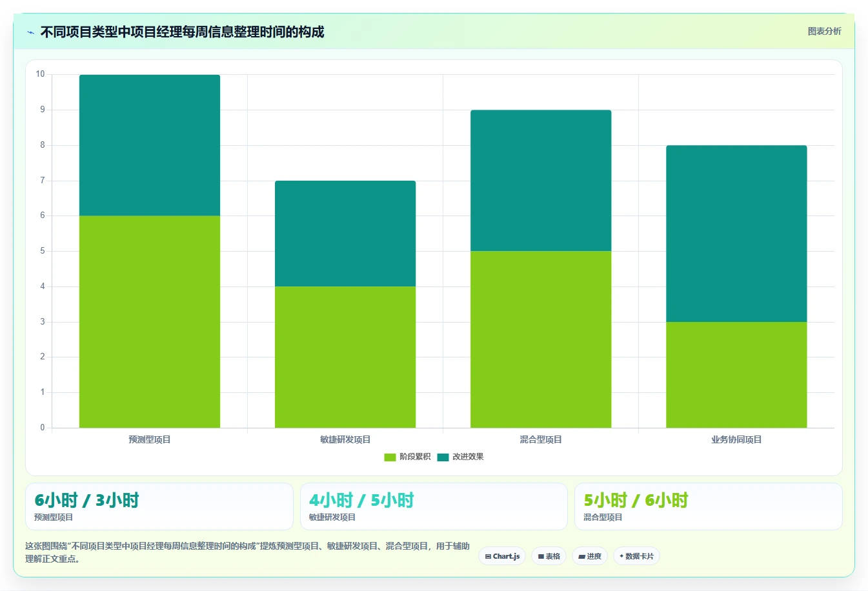Image resolution: width=868 pixels, height=591 pixels.
Task: Click the y-axis tick value 10
Action: tap(41, 74)
